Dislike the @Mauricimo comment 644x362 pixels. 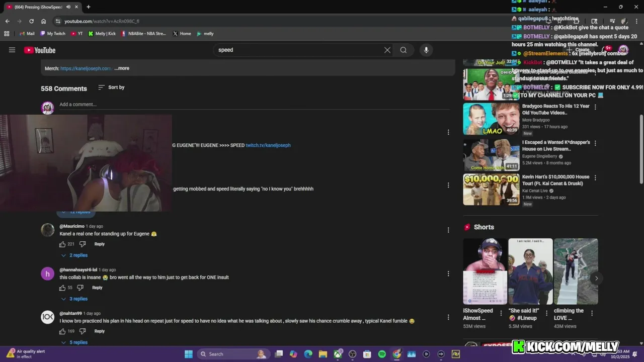tap(83, 244)
